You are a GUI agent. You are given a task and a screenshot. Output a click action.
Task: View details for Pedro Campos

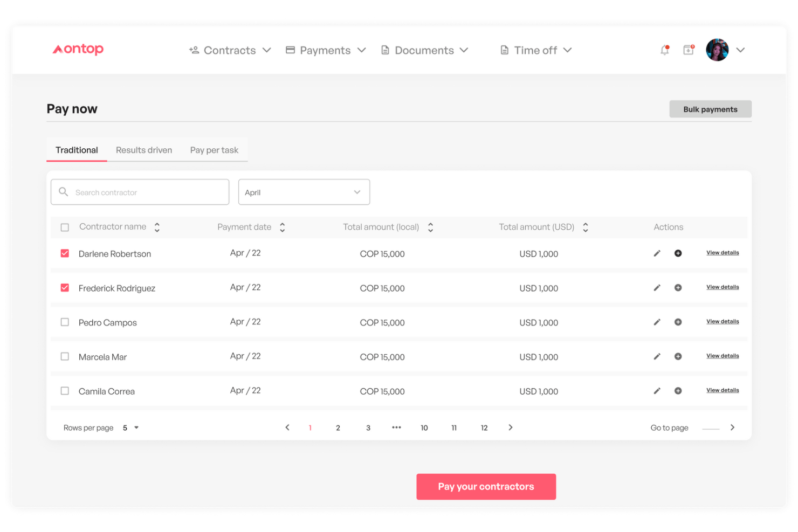coord(723,322)
